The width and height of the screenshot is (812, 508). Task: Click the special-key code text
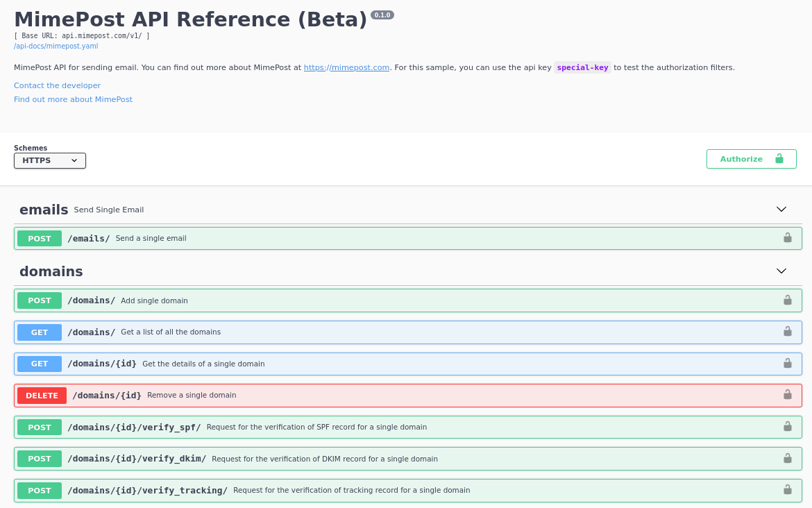pos(582,67)
